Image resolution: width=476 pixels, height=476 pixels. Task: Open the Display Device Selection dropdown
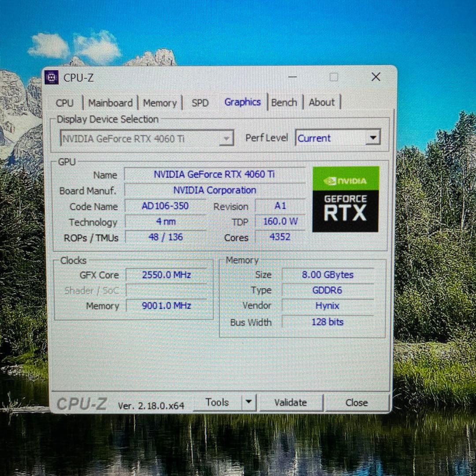point(227,138)
